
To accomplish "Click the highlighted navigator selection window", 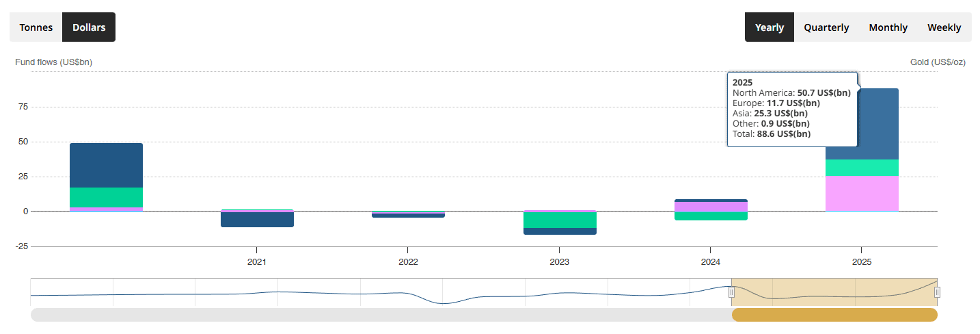I will coord(834,292).
